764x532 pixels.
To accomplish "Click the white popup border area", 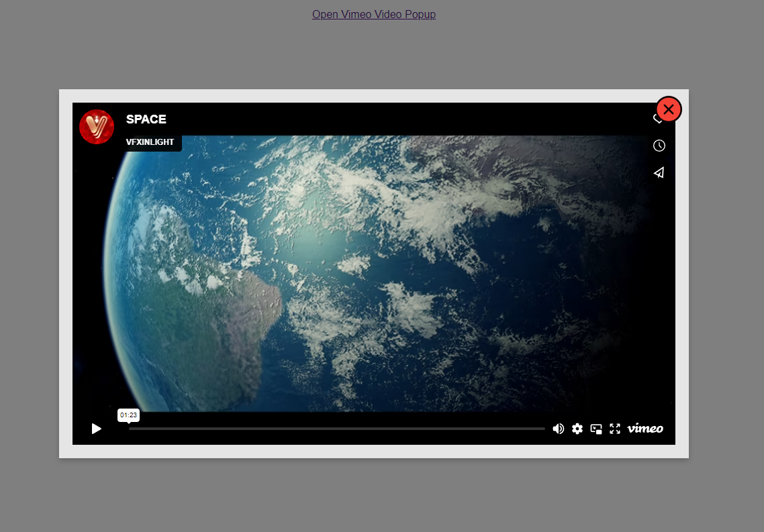I will (x=374, y=452).
